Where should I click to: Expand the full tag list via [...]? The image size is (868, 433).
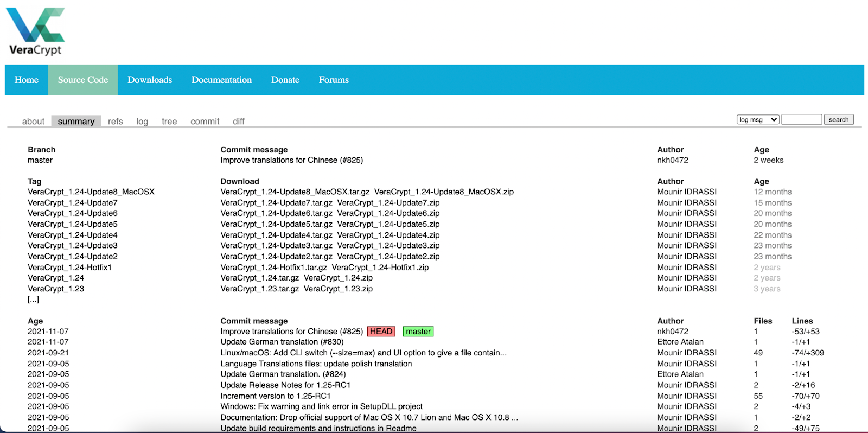[33, 299]
